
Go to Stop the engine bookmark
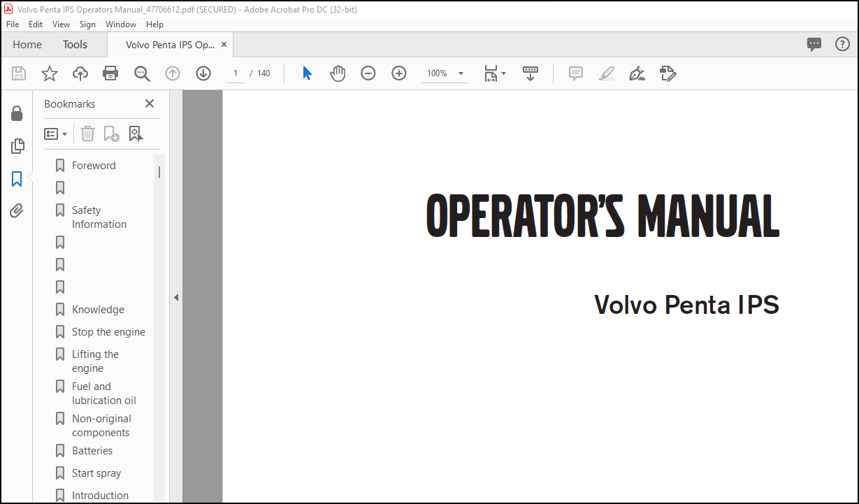click(108, 332)
